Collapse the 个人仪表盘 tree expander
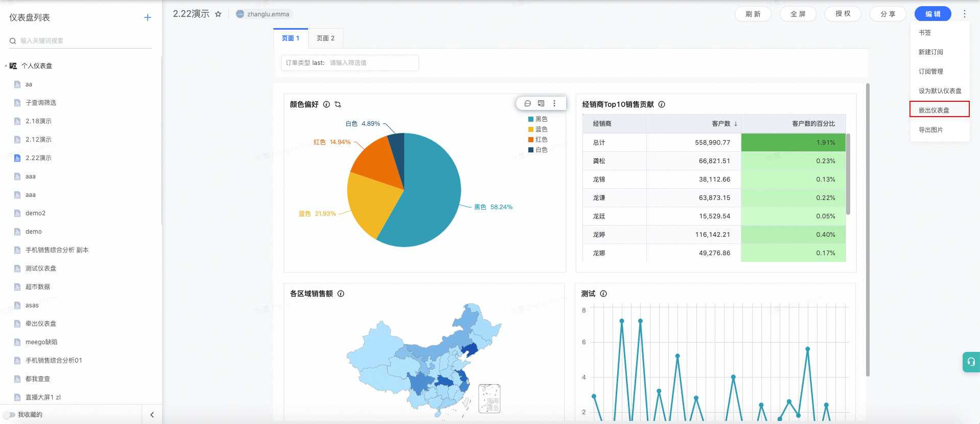 pos(6,66)
